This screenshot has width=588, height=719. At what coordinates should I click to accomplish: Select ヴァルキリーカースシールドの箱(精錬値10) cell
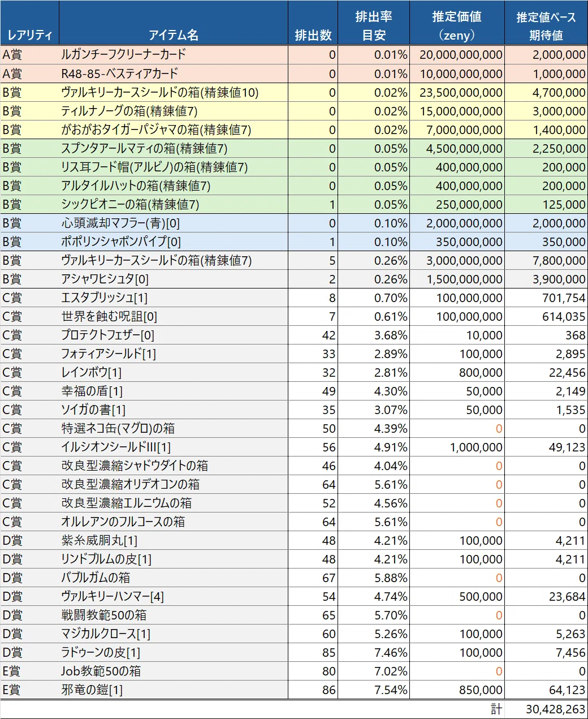click(x=174, y=92)
